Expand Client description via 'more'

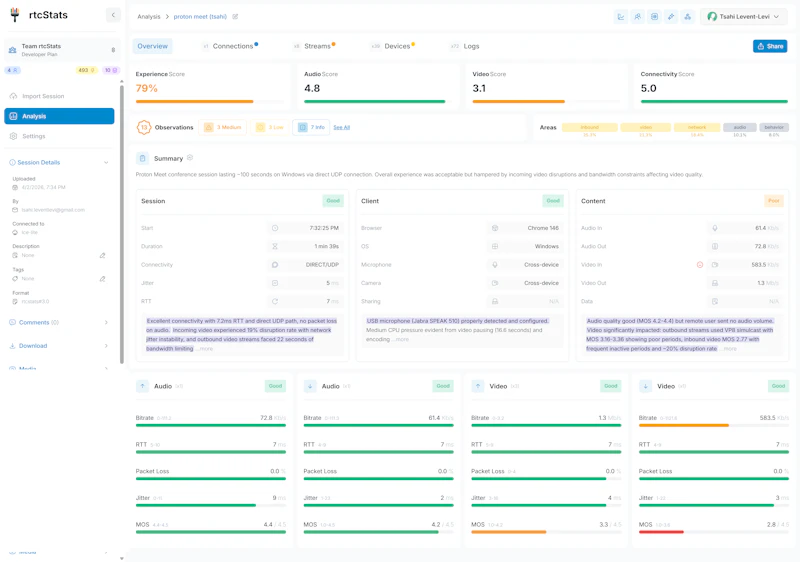click(x=402, y=339)
